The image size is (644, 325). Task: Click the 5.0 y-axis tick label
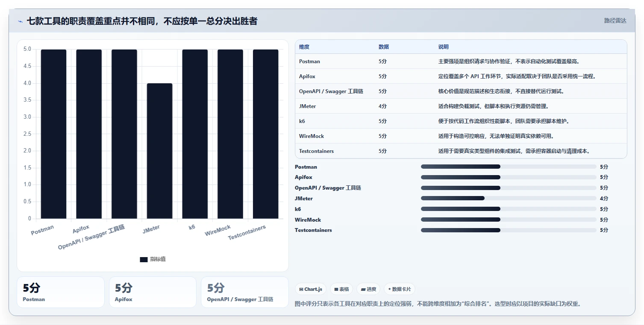27,49
